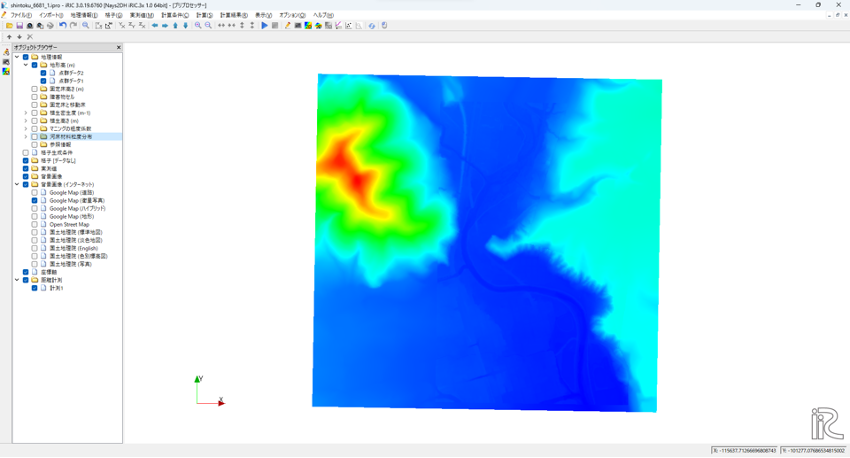Click the blue Run solver play icon
The height and width of the screenshot is (458, 850).
tap(265, 25)
